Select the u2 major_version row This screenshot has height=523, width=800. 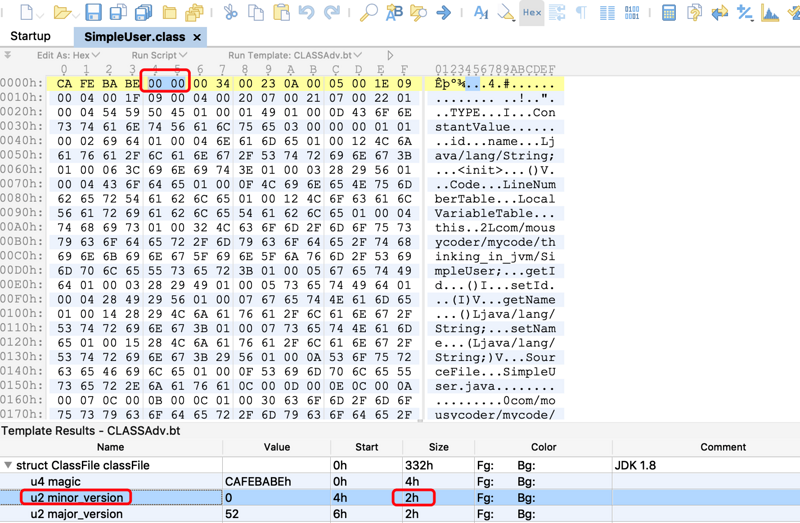coord(400,514)
